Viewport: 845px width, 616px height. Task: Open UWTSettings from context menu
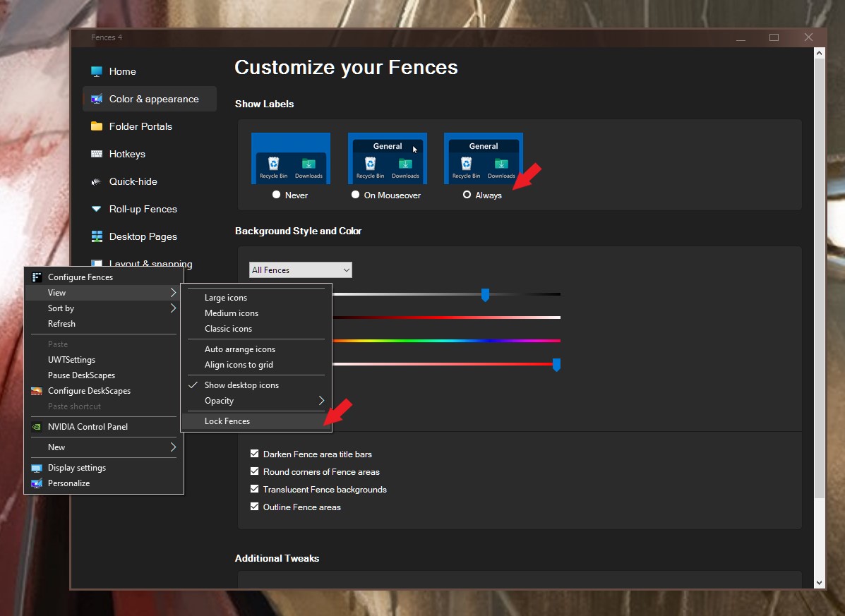tap(104, 360)
